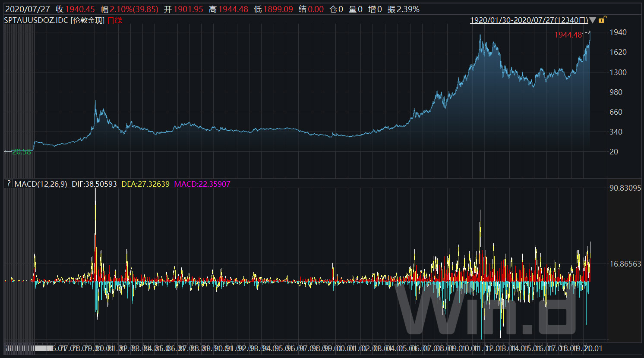Screen dimensions: 644x358
Task: Click the MACD(12,26,9) indicator name
Action: pos(41,184)
